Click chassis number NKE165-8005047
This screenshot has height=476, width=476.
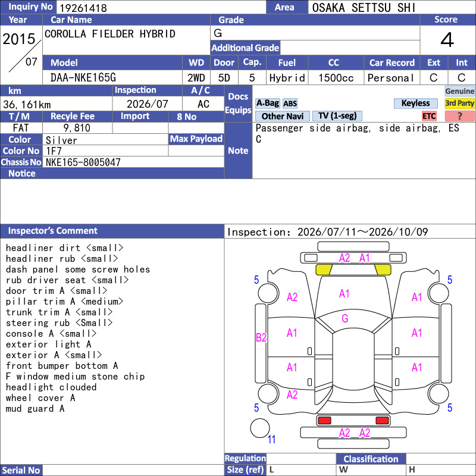83,162
